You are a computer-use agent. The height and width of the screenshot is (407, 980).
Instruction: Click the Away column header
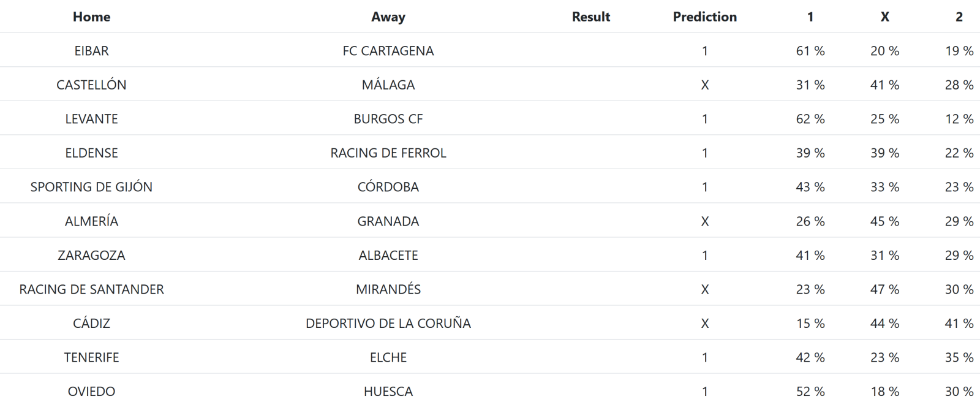(x=388, y=17)
